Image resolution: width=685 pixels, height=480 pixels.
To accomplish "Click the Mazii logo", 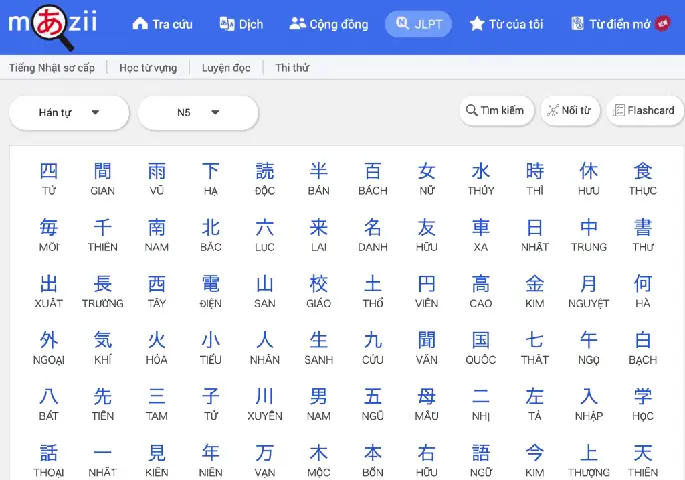I will tap(53, 25).
